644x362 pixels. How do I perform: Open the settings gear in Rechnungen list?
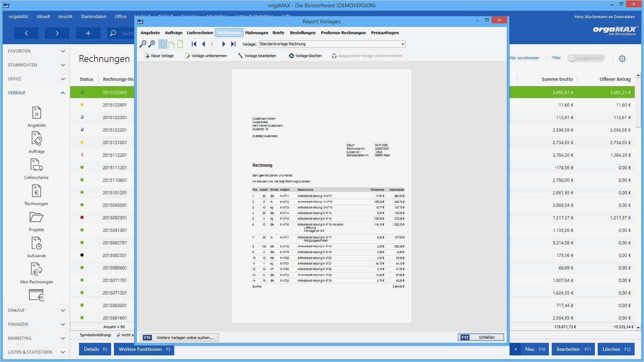tap(622, 59)
